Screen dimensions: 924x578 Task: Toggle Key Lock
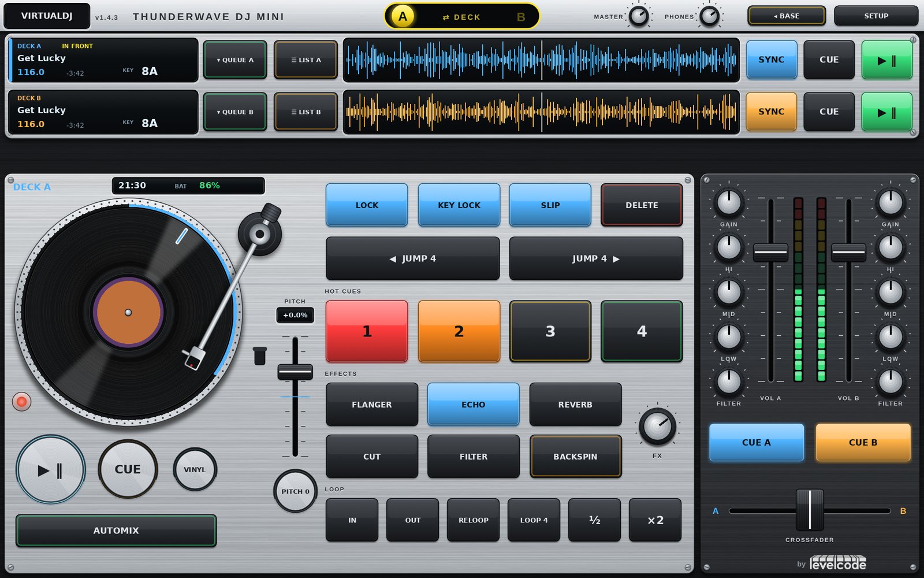pyautogui.click(x=459, y=205)
